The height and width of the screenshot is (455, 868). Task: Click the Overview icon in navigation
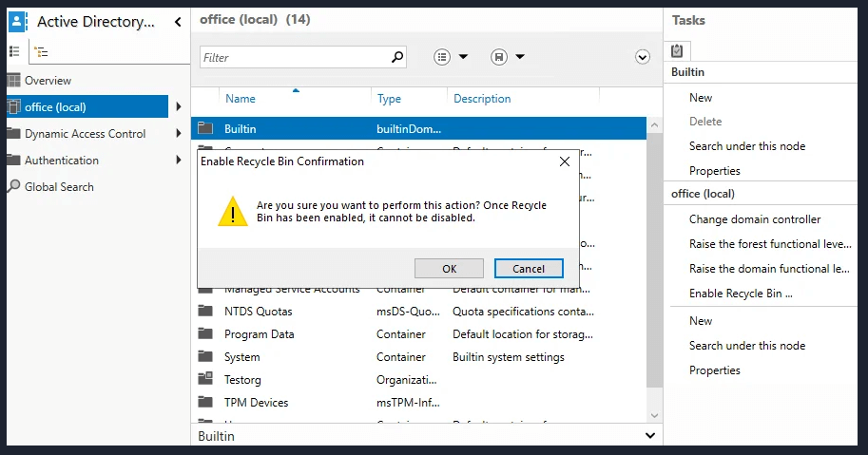click(14, 80)
